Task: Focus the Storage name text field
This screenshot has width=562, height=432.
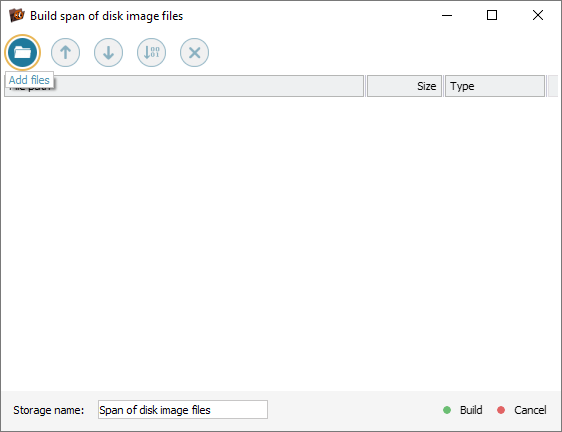Action: [183, 409]
